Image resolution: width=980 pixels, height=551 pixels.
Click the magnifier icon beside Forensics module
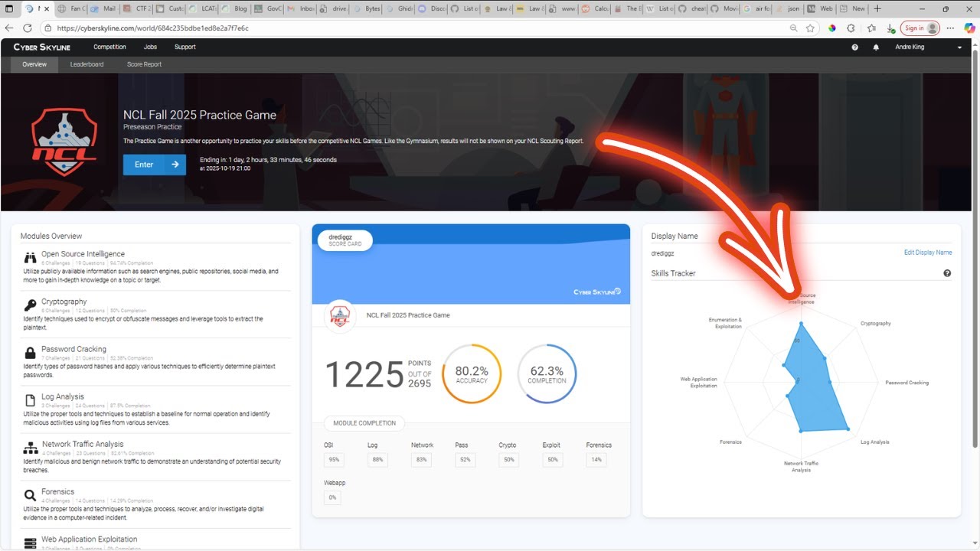(30, 495)
